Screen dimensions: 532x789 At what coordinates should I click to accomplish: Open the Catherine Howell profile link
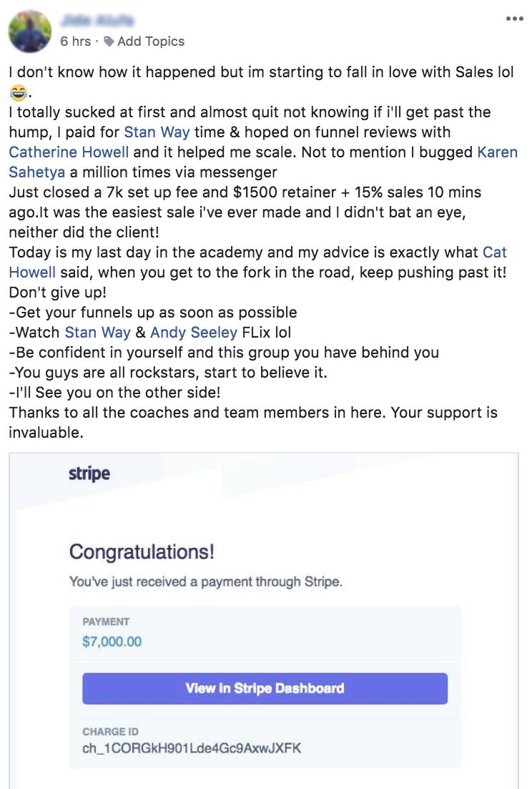[69, 152]
